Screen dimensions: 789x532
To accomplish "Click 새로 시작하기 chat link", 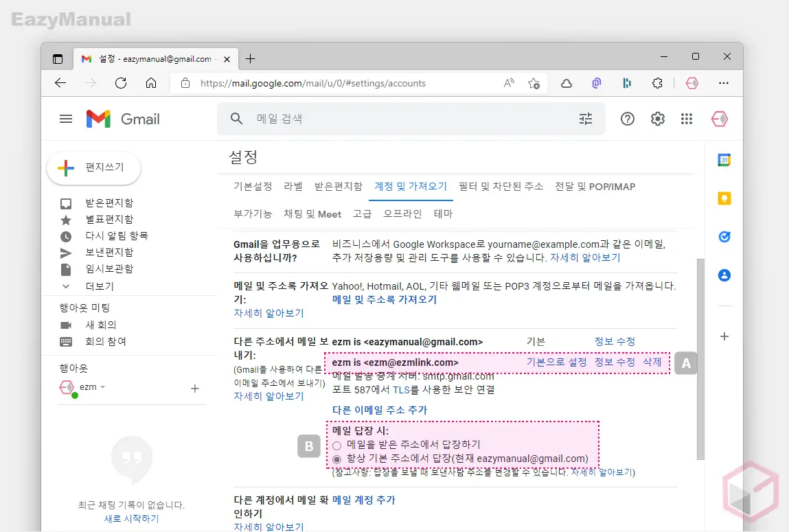I will coord(131,518).
